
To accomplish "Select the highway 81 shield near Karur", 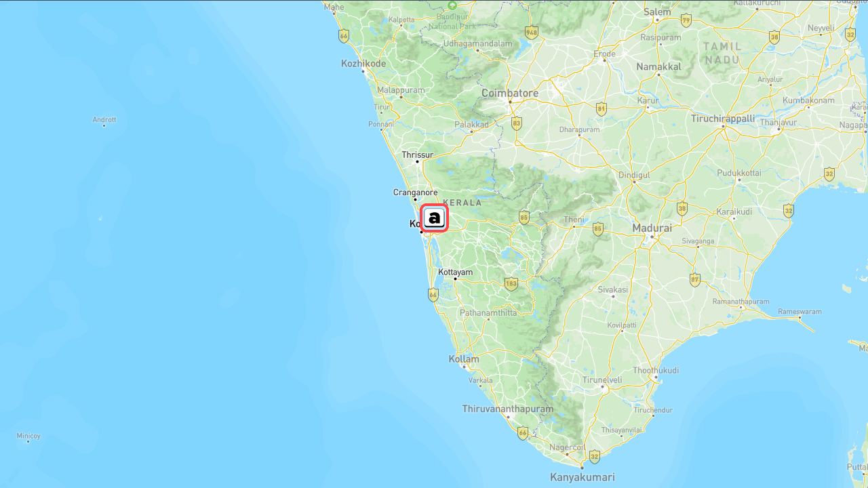I will click(x=601, y=109).
